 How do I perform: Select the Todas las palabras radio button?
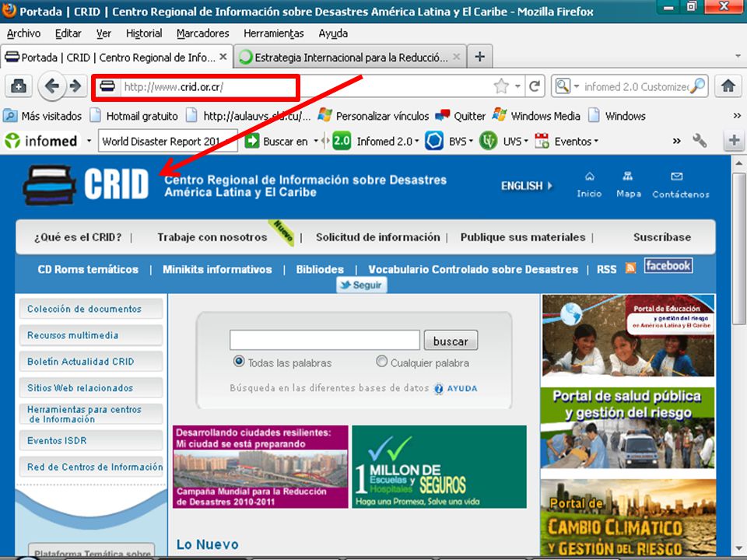point(239,361)
